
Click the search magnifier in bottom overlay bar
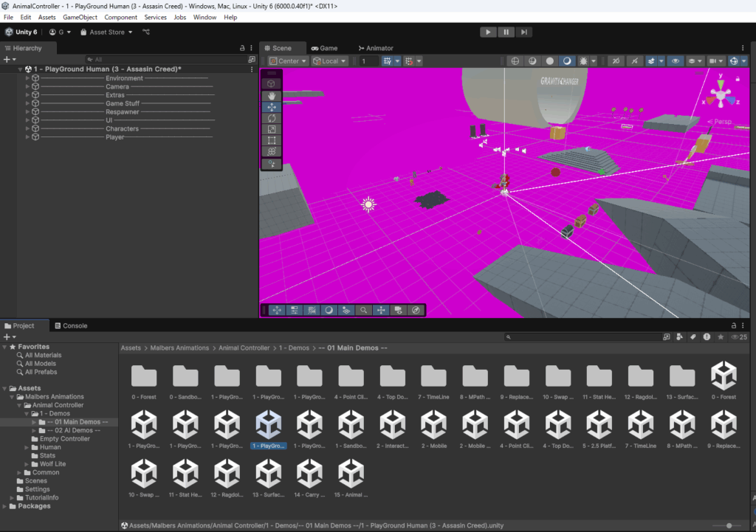pos(363,310)
